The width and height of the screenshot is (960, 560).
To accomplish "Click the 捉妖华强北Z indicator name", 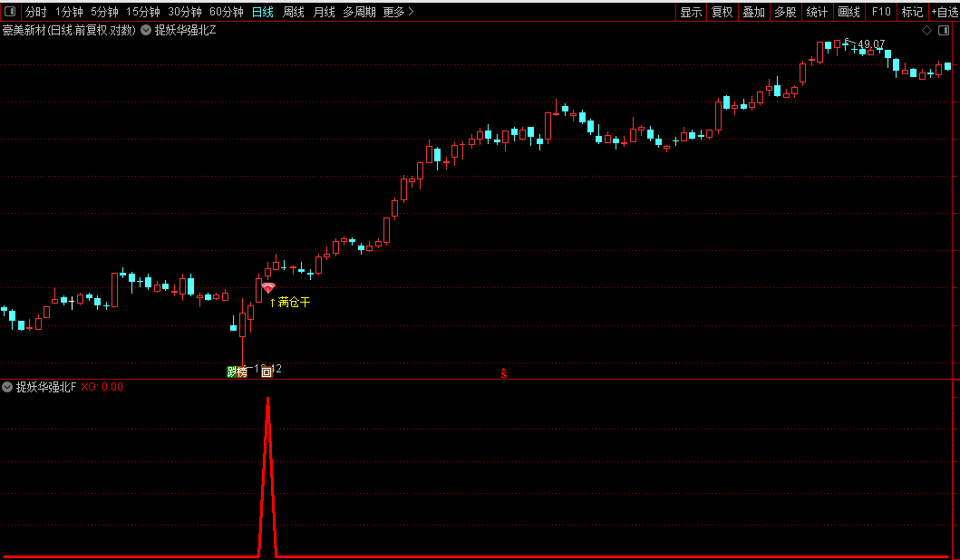I will pyautogui.click(x=185, y=30).
